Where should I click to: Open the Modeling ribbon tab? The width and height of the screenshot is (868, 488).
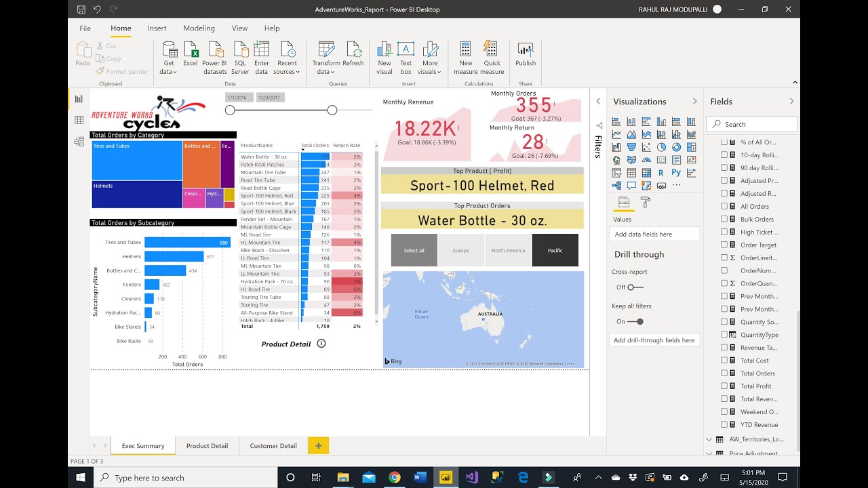pyautogui.click(x=199, y=28)
